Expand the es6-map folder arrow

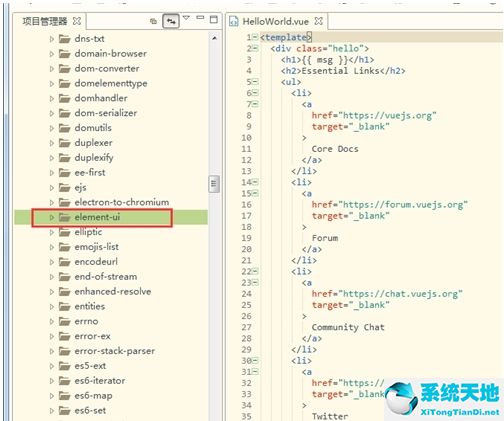(52, 396)
